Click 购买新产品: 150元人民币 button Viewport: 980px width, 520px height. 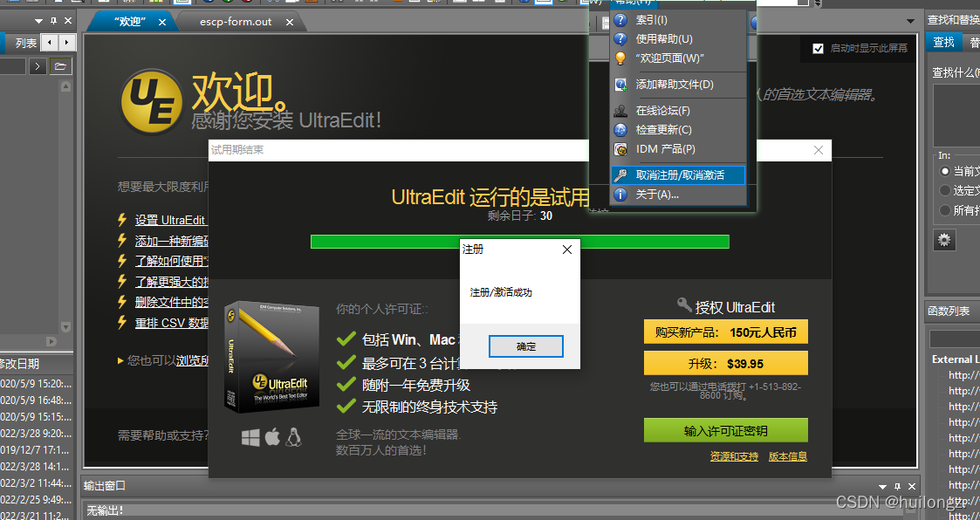tap(726, 332)
